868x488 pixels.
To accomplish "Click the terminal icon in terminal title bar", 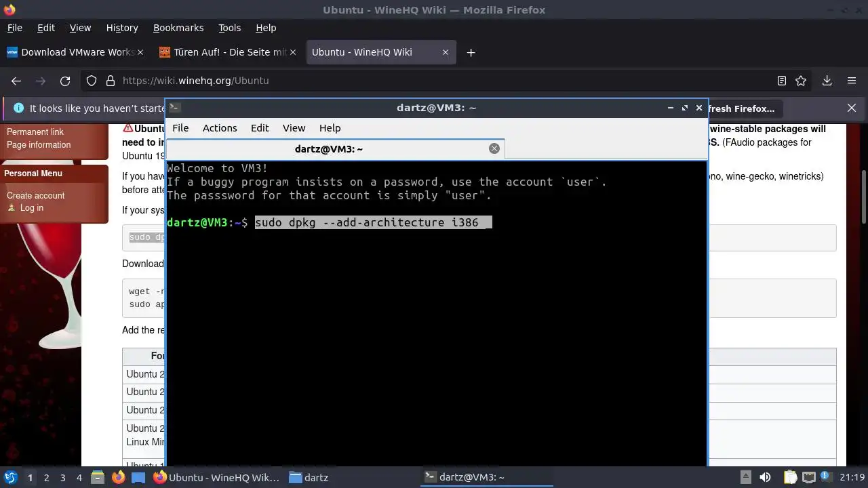I will (174, 107).
